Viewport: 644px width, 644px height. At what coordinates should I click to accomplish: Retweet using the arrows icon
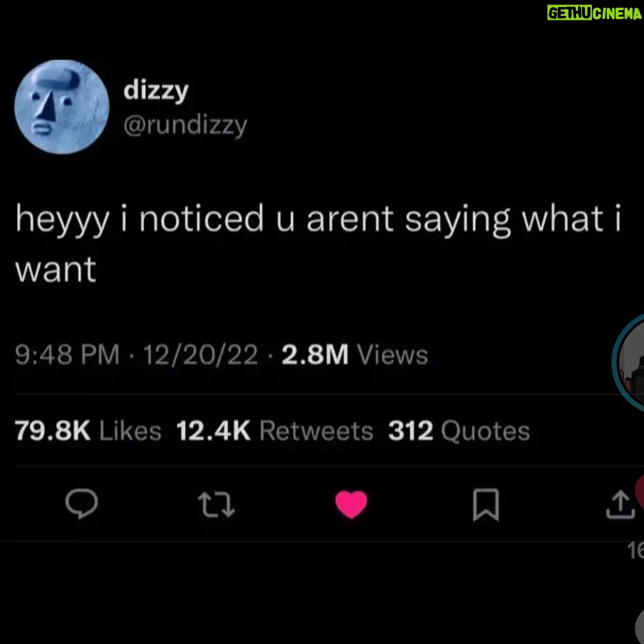tap(216, 504)
